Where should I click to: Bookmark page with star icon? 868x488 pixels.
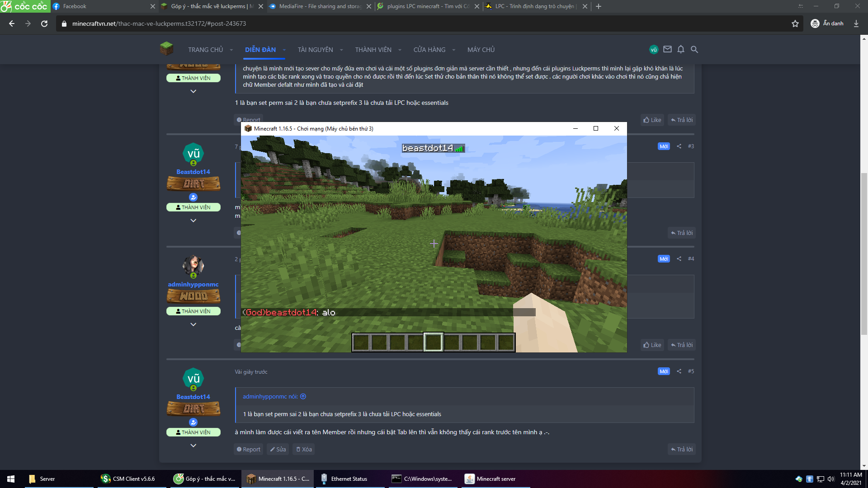pyautogui.click(x=795, y=23)
